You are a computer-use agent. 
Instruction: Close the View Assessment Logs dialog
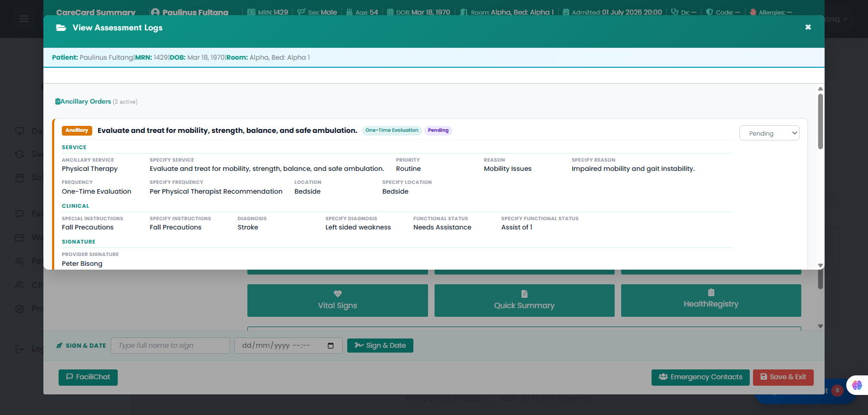click(808, 27)
